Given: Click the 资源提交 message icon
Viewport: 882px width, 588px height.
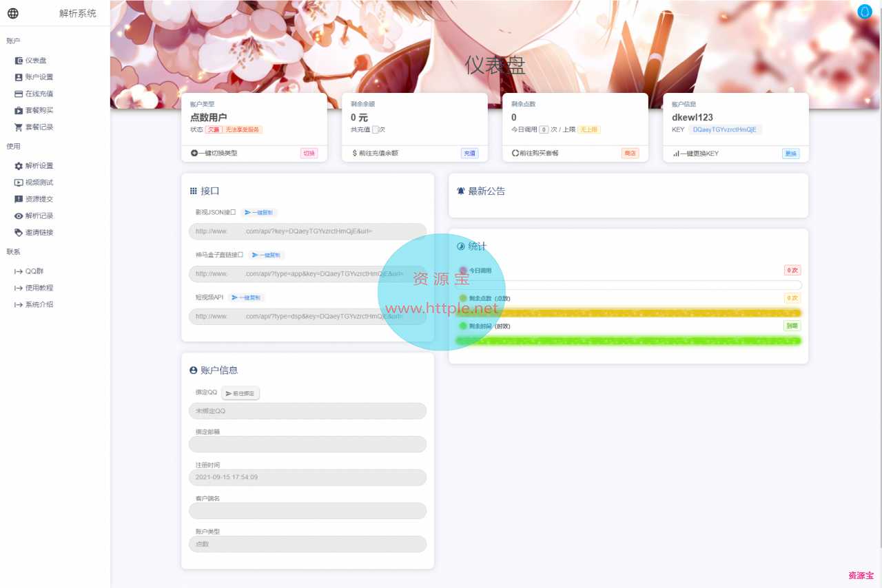Looking at the screenshot, I should pyautogui.click(x=19, y=199).
